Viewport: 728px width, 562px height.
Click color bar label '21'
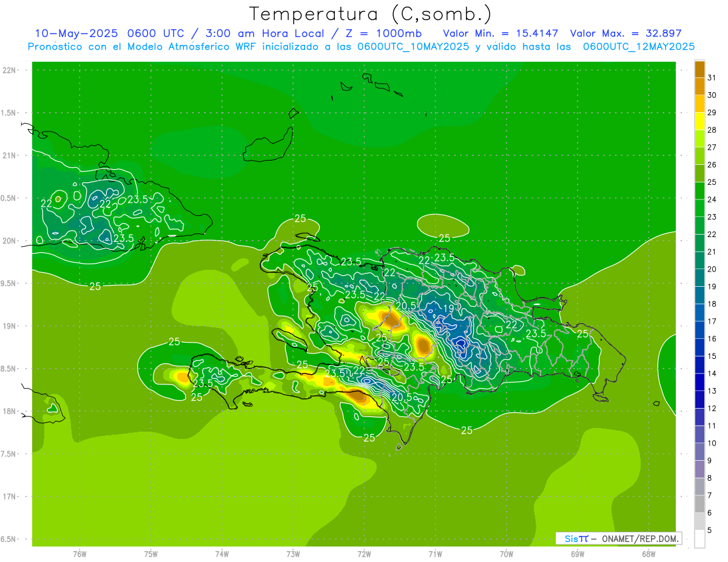712,252
